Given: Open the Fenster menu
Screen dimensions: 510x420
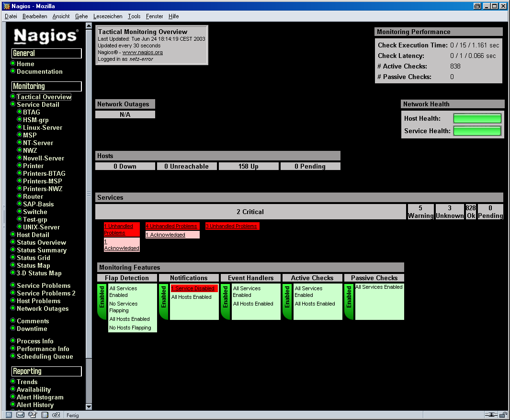Looking at the screenshot, I should (155, 16).
